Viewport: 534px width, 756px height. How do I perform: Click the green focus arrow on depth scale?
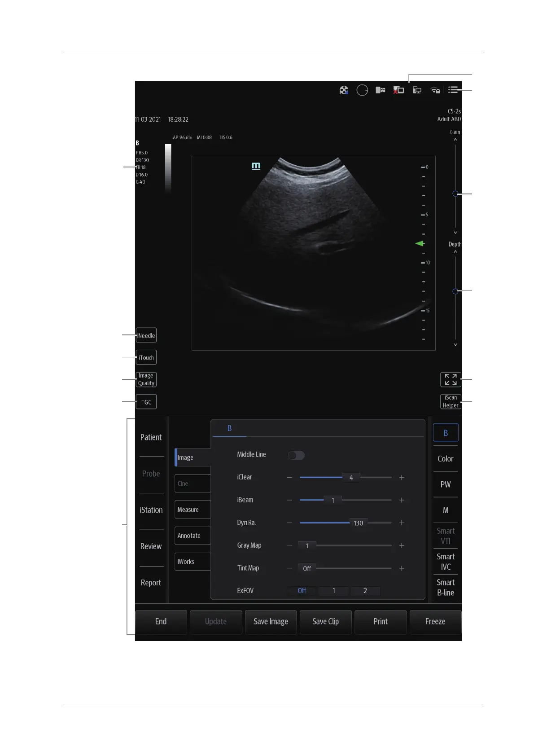[420, 243]
